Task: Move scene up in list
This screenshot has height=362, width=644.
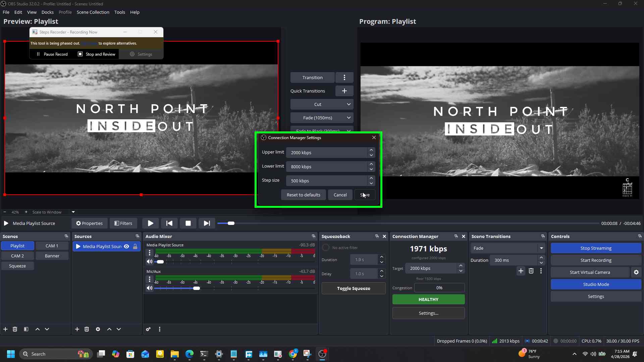Action: [x=38, y=329]
